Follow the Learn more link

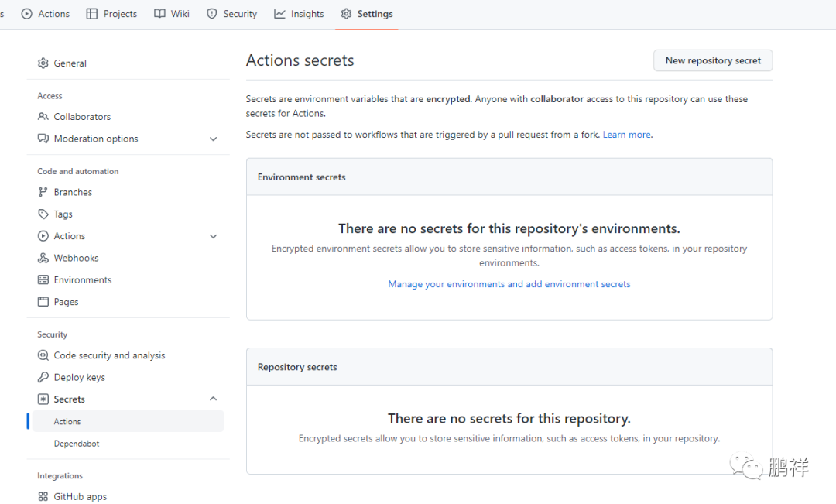[626, 135]
